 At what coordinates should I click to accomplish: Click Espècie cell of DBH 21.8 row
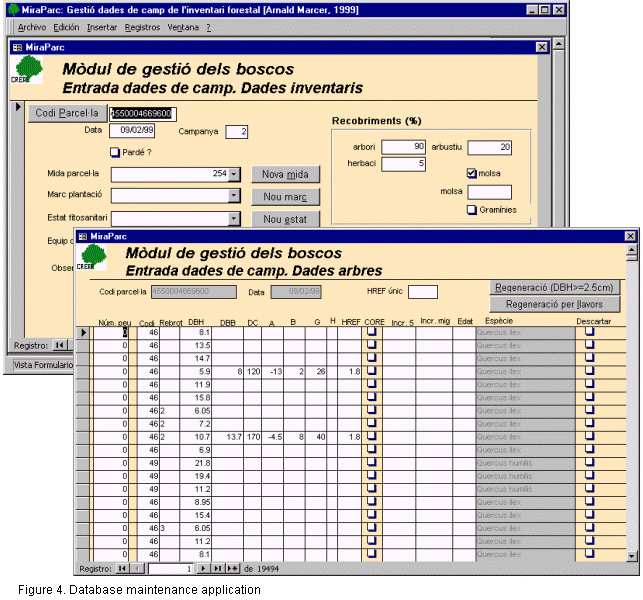pos(525,463)
